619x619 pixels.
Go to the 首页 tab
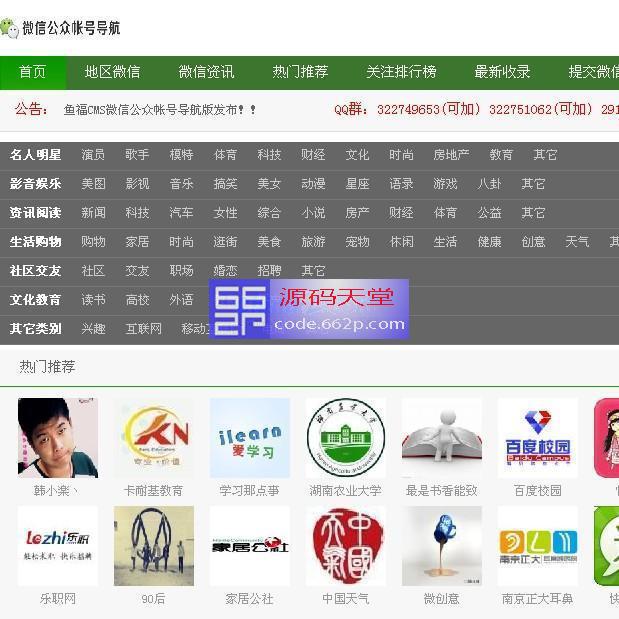coord(33,72)
